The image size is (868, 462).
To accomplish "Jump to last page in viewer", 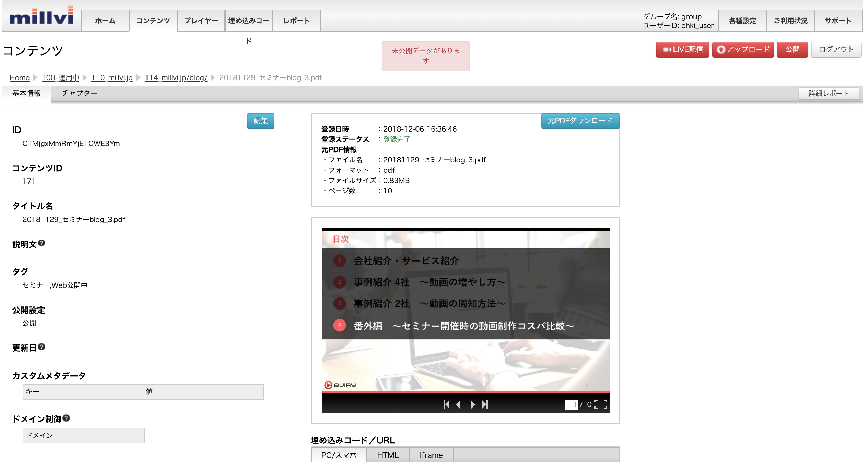I will (x=485, y=404).
